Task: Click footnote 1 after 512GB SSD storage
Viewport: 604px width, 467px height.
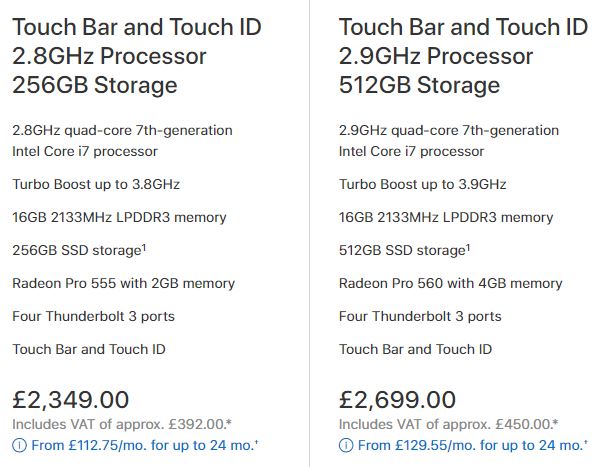Action: [468, 247]
